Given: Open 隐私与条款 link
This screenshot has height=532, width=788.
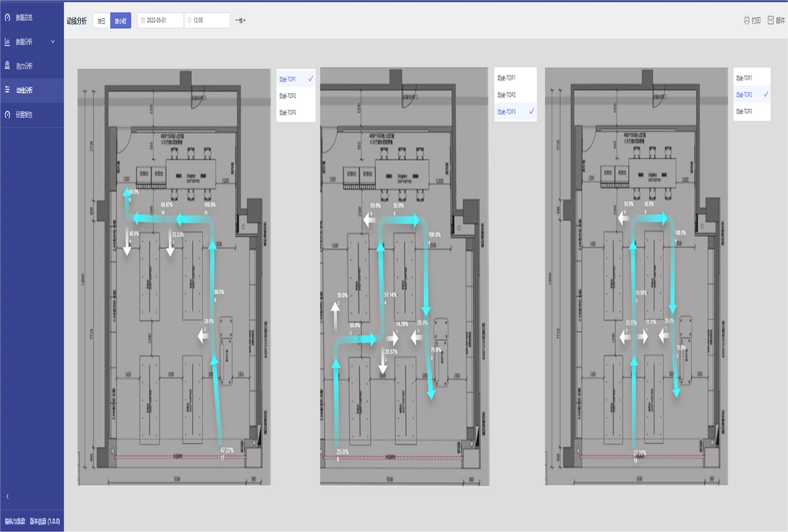Looking at the screenshot, I should coord(14,521).
